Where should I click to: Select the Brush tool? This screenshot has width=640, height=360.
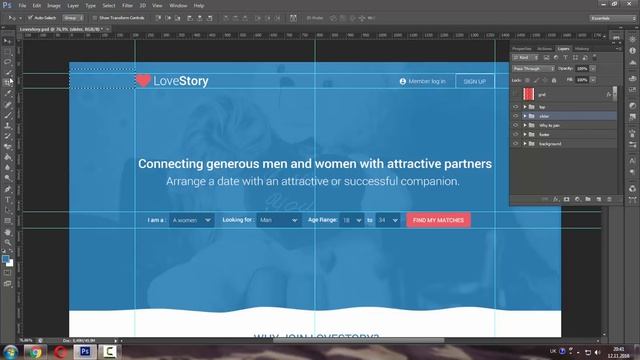(7, 115)
